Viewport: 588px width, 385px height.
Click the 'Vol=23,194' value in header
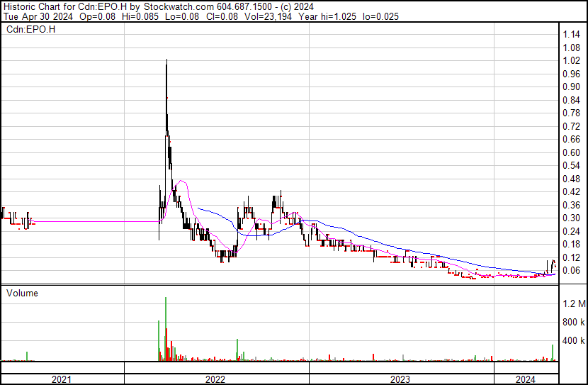[x=268, y=16]
